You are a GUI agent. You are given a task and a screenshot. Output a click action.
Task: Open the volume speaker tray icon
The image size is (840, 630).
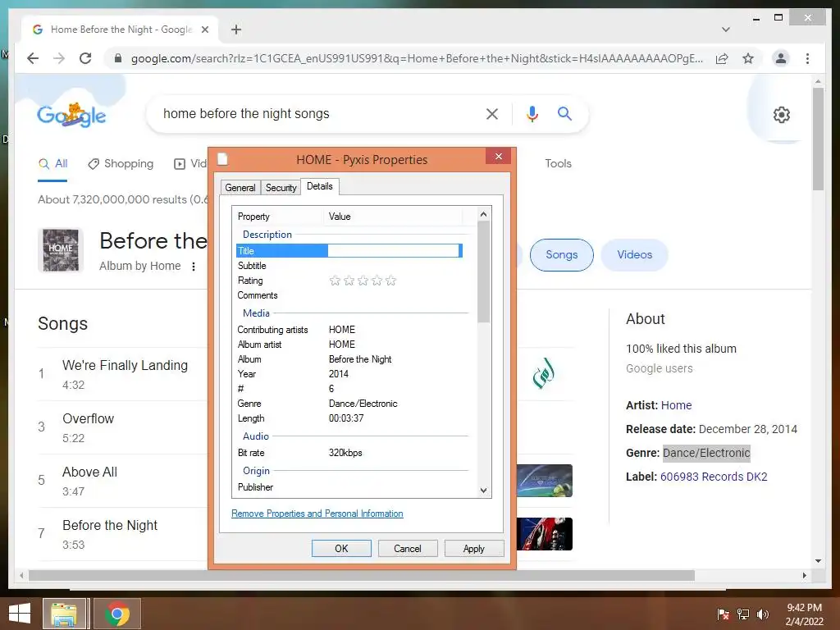pyautogui.click(x=762, y=614)
